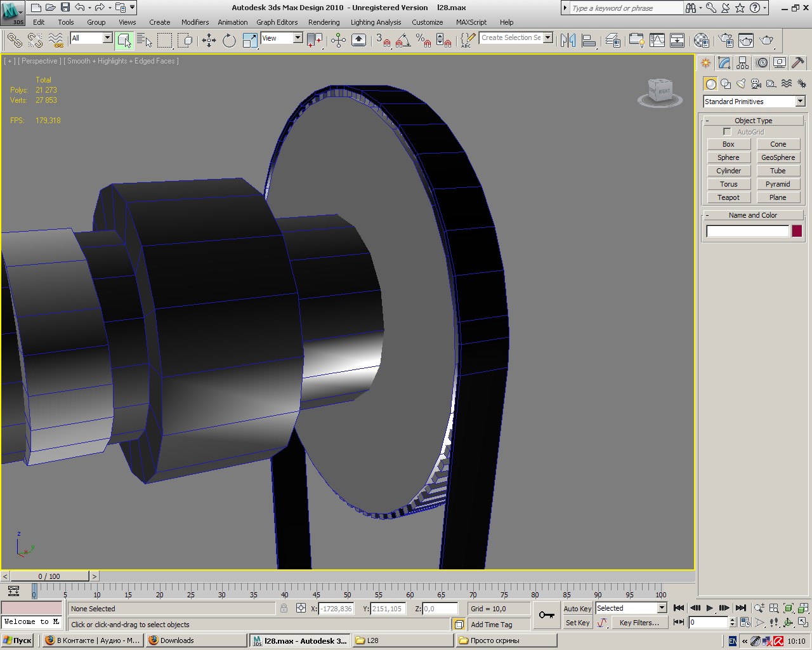Open the Rendering menu
812x650 pixels.
(x=324, y=22)
